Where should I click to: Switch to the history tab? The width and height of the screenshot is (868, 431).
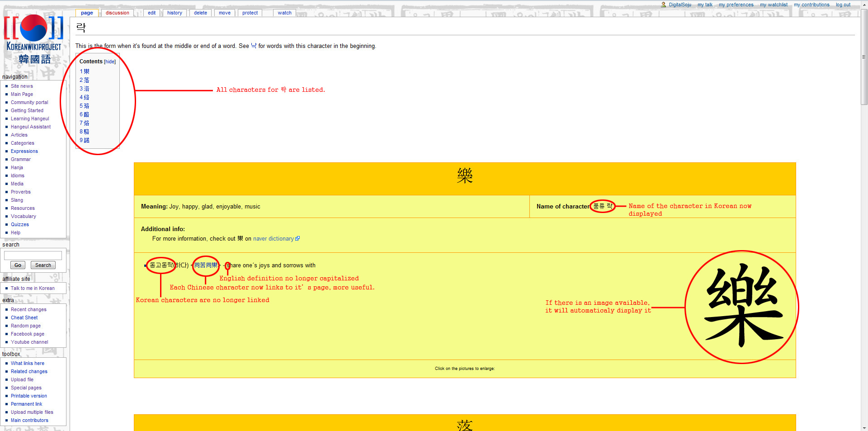pos(175,13)
